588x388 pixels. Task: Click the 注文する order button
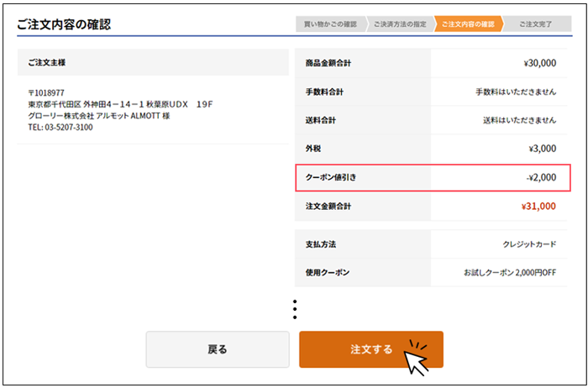(371, 349)
